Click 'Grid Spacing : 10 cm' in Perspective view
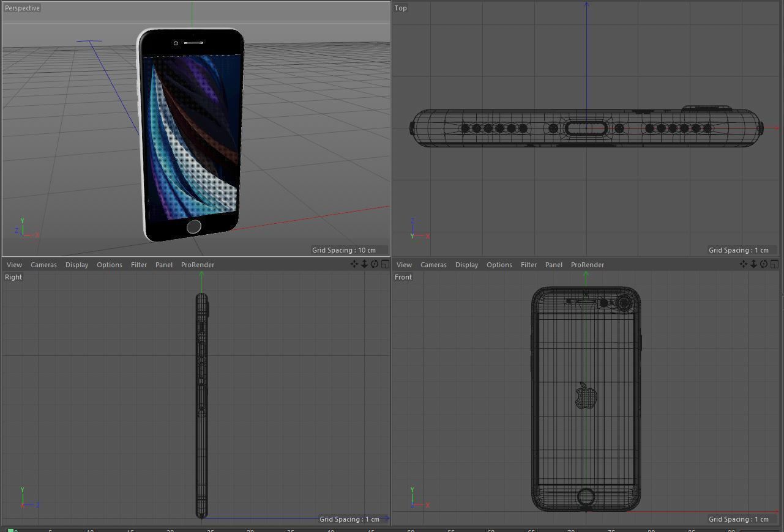The image size is (784, 532). (344, 250)
